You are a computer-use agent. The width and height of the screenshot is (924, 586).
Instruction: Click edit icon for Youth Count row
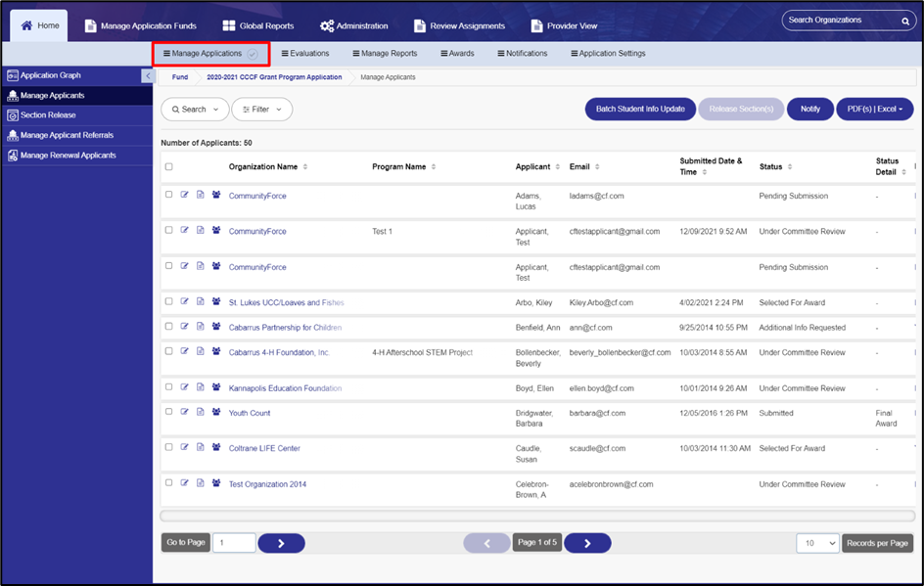(x=184, y=412)
